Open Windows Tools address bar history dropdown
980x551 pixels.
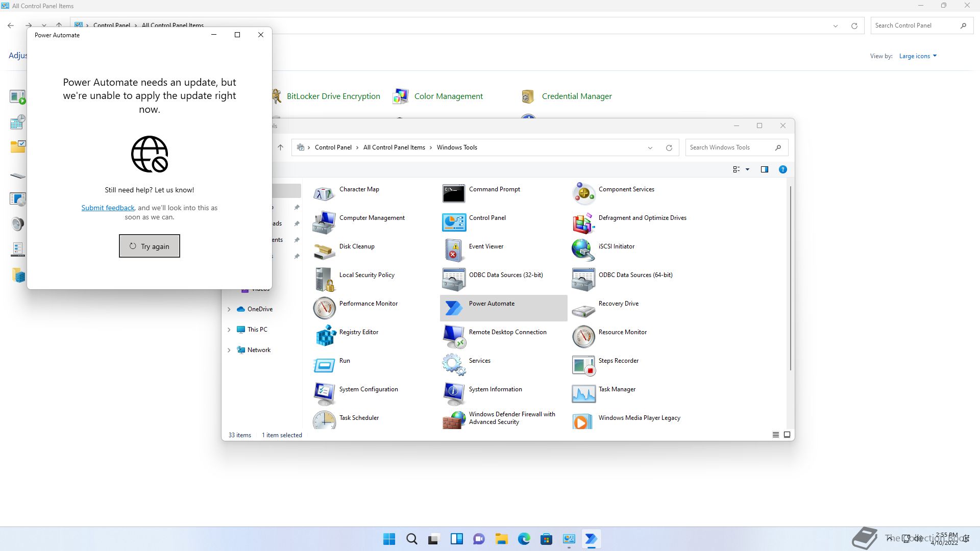click(650, 148)
